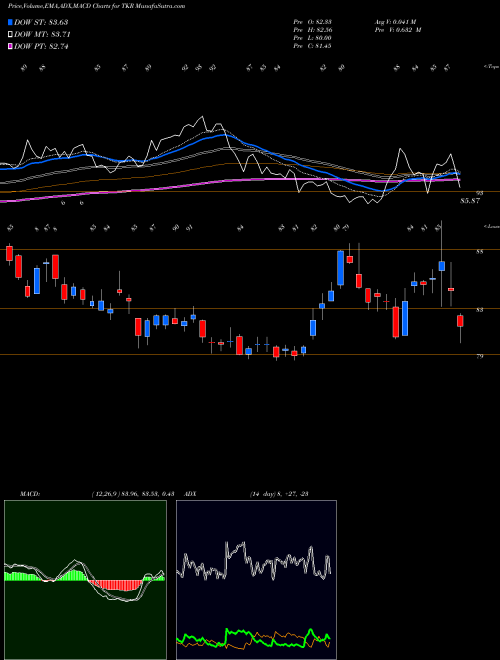Click the white DOW MT legend swatch

[x=11, y=35]
